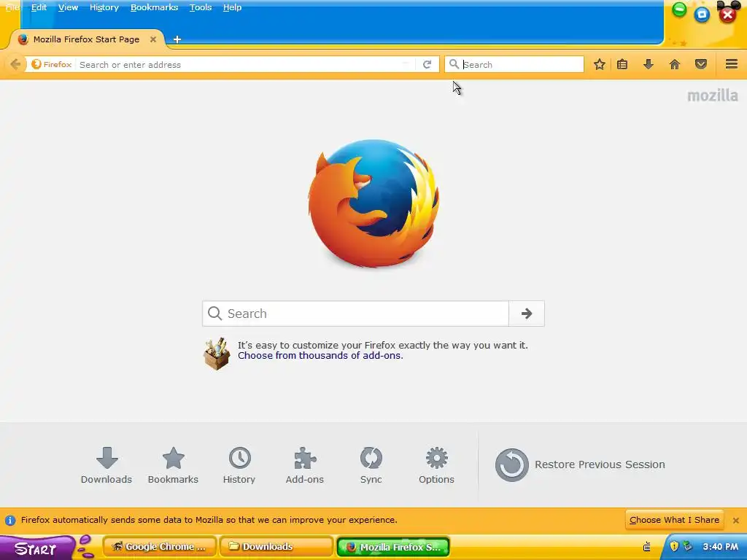Open the hamburger menu button
This screenshot has width=747, height=560.
732,64
